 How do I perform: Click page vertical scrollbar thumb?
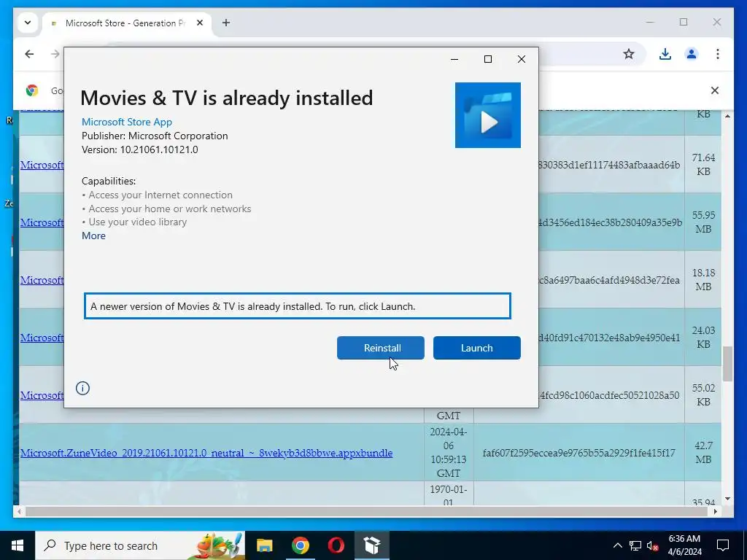pos(727,364)
